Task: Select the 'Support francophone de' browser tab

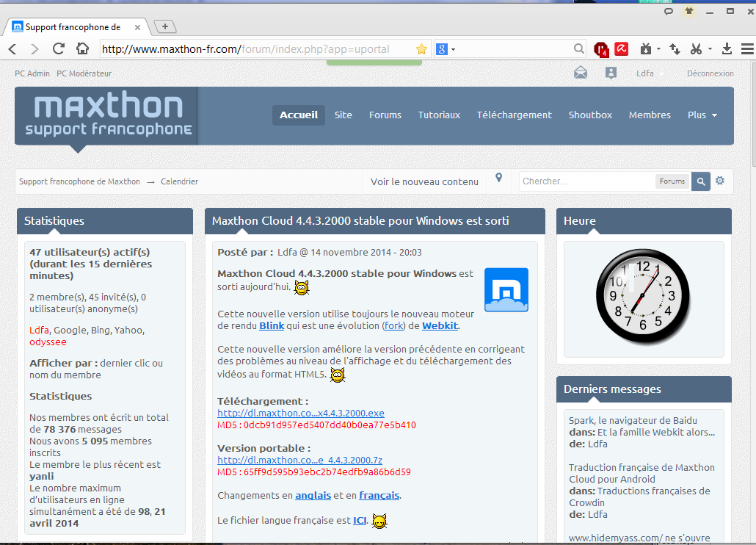Action: 77,27
